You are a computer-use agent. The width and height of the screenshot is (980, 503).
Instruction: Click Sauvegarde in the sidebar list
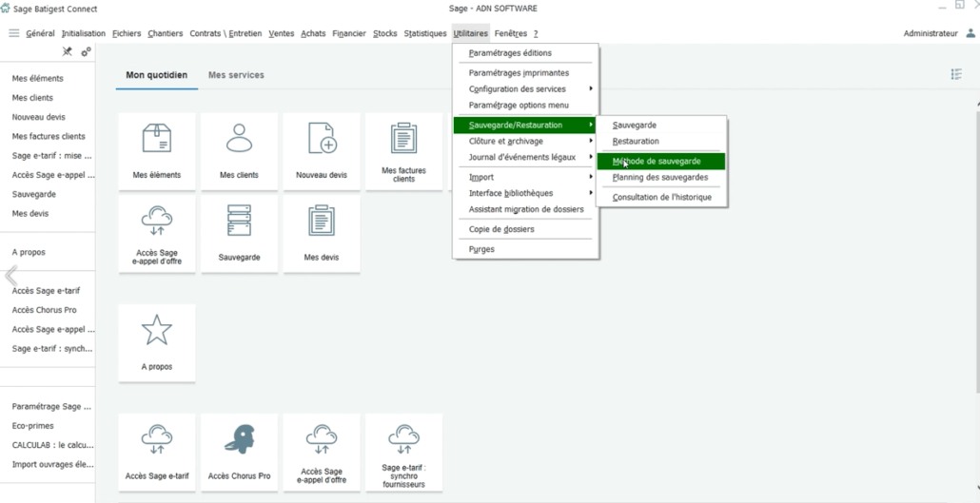coord(34,194)
